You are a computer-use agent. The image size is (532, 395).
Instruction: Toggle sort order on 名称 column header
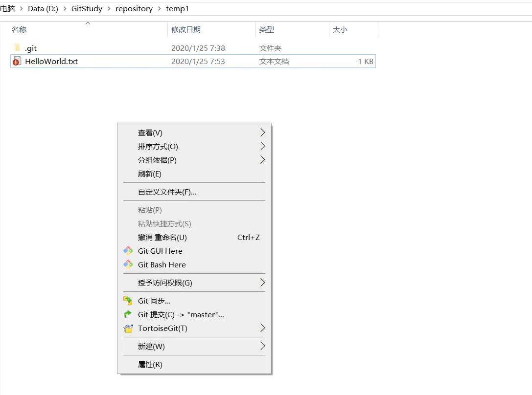pos(18,29)
